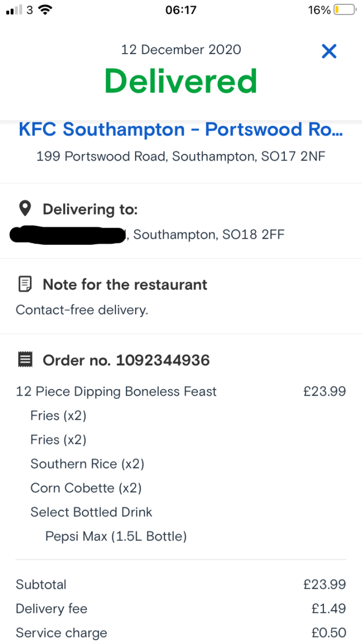The height and width of the screenshot is (644, 362).
Task: Tap the Wi-Fi icon in the status bar
Action: tap(45, 10)
